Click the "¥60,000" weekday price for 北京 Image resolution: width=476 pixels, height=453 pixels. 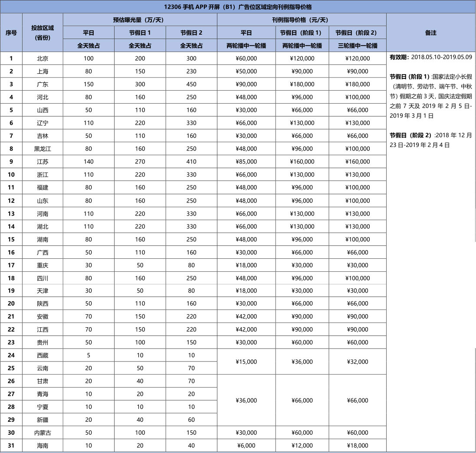(x=246, y=58)
